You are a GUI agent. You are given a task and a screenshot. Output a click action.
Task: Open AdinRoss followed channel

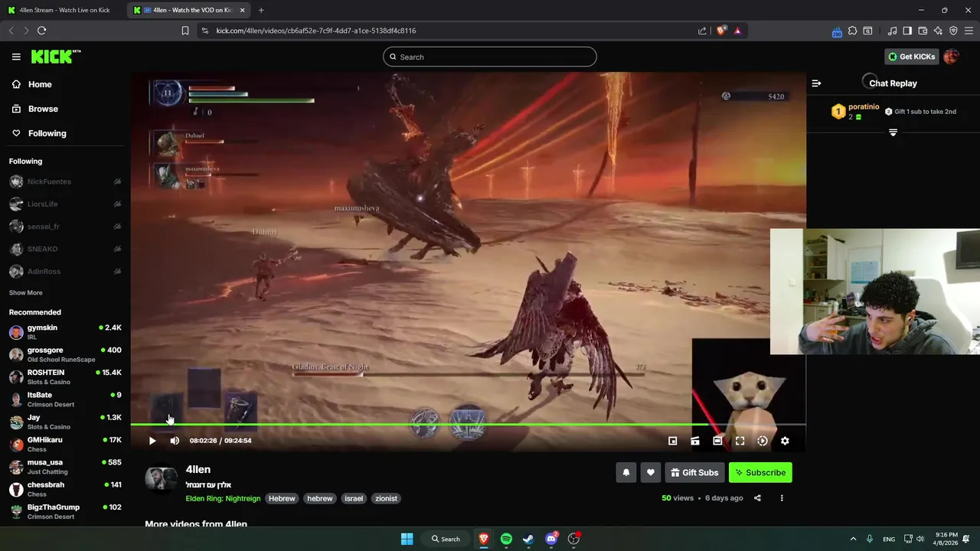65,272
